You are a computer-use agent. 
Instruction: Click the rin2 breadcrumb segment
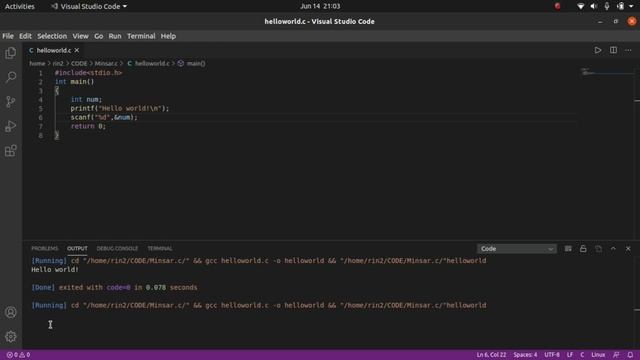58,64
